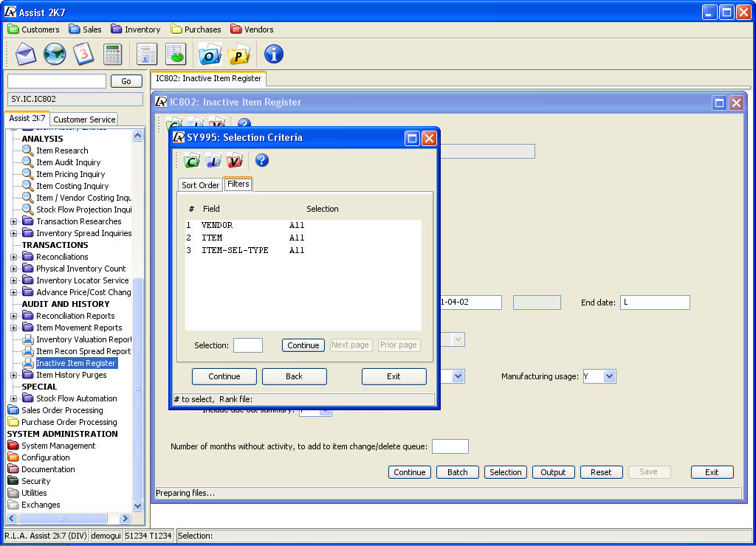Open the Inventory menu
The height and width of the screenshot is (546, 756).
click(x=135, y=30)
